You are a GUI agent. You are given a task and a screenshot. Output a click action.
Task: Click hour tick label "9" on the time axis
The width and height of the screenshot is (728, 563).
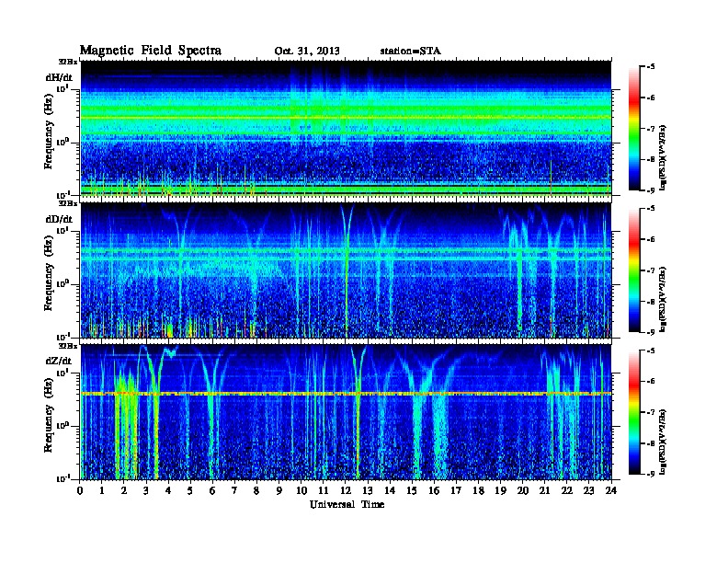click(279, 491)
